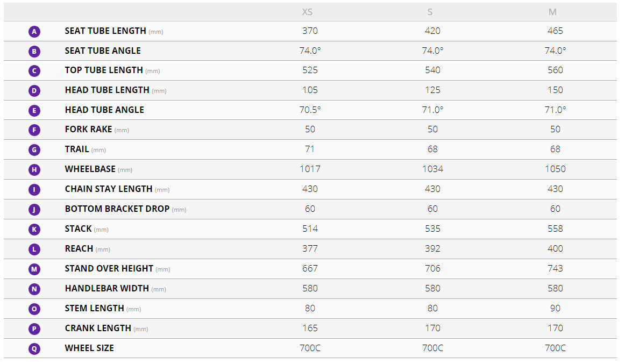
Task: Select the purple E badge icon
Action: coord(34,111)
